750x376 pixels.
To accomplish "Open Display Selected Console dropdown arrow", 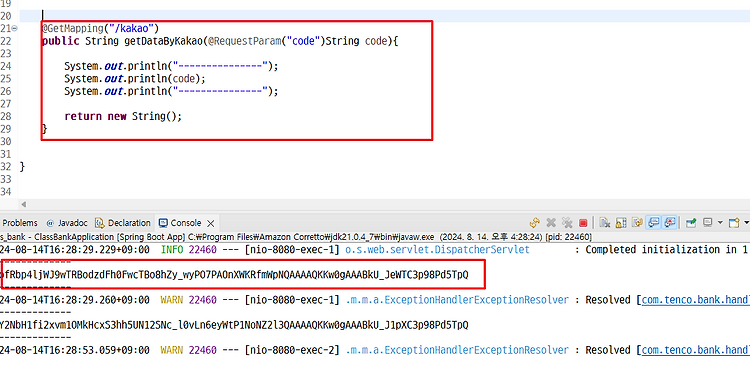I will click(720, 222).
